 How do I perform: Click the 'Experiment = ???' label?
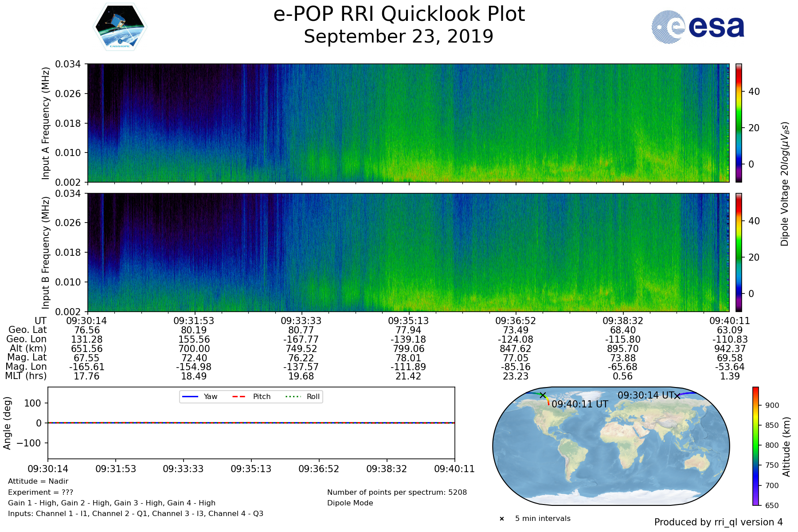(40, 493)
